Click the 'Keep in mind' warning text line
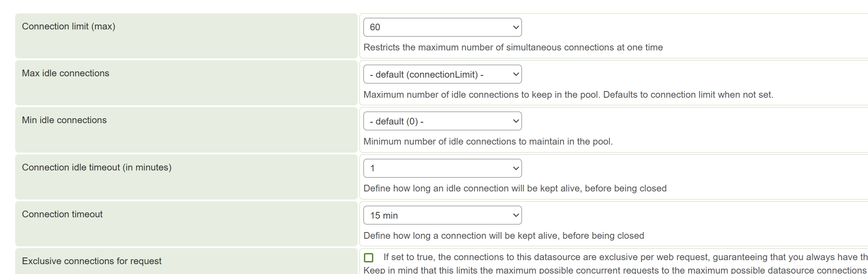Image resolution: width=868 pixels, height=274 pixels. (x=614, y=270)
